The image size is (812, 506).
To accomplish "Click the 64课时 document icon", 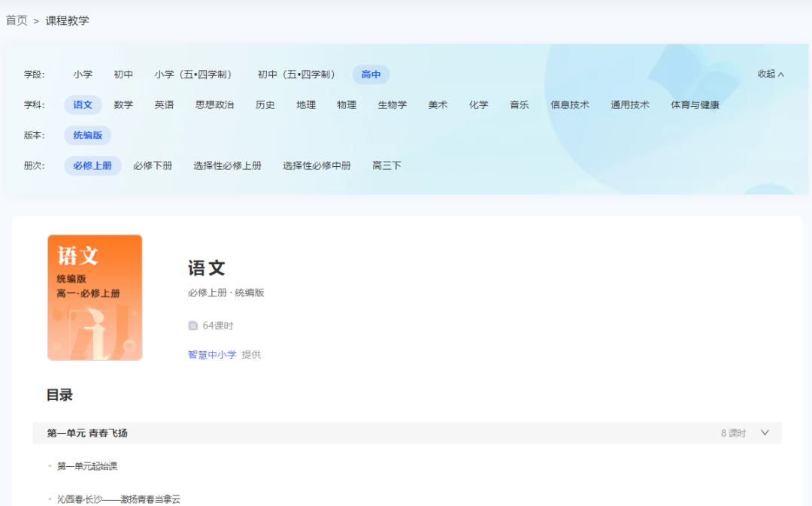I will point(194,325).
